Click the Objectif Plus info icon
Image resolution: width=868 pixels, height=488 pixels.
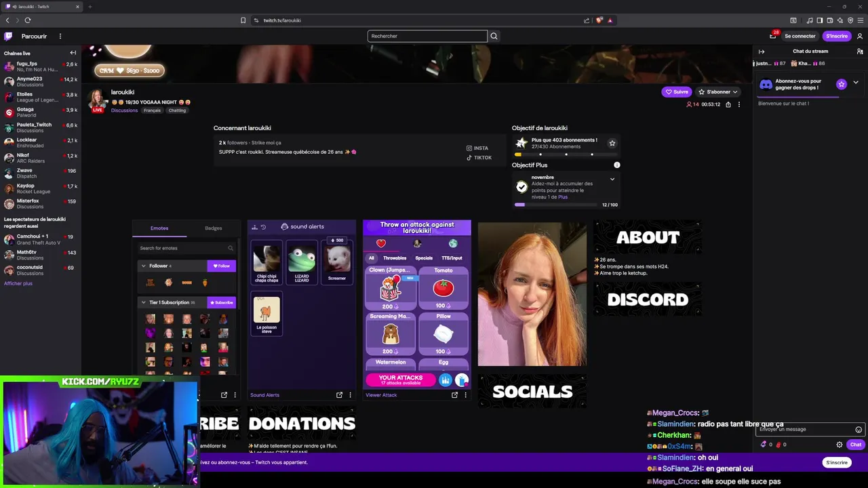point(616,165)
